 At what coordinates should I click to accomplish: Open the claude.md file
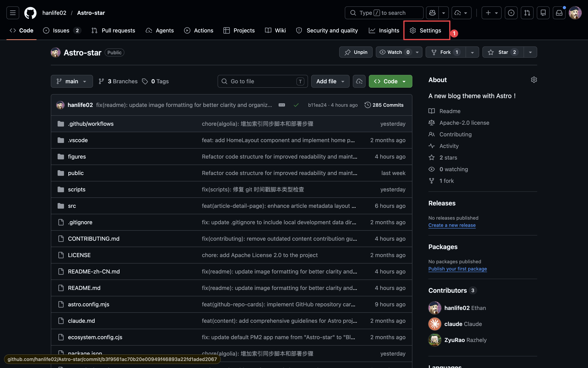pyautogui.click(x=81, y=321)
